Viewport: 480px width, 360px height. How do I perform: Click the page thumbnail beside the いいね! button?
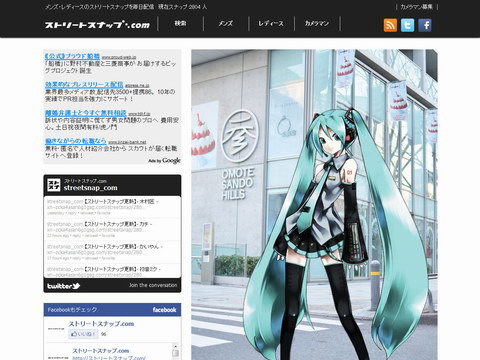coord(56,329)
